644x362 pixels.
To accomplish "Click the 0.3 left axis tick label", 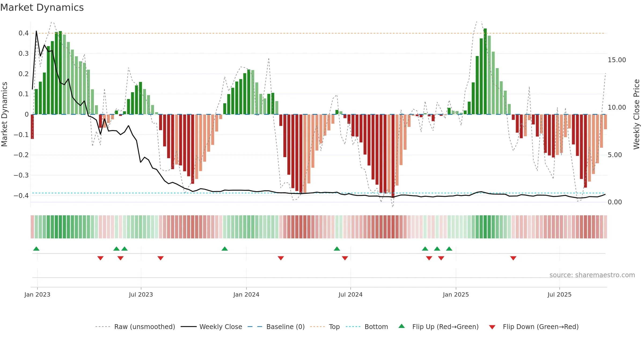I will 24,54.
